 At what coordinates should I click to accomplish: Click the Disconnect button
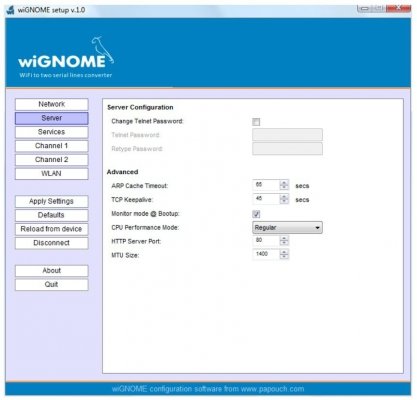pos(52,243)
